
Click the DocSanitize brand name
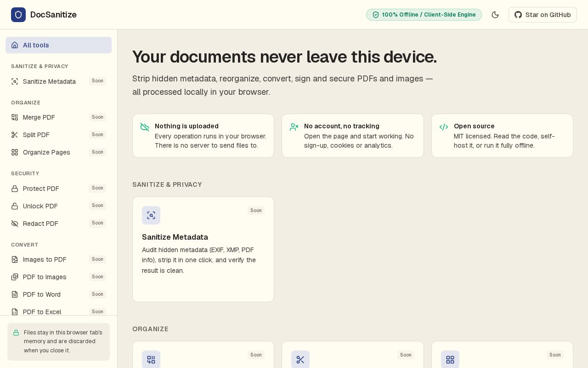click(53, 15)
